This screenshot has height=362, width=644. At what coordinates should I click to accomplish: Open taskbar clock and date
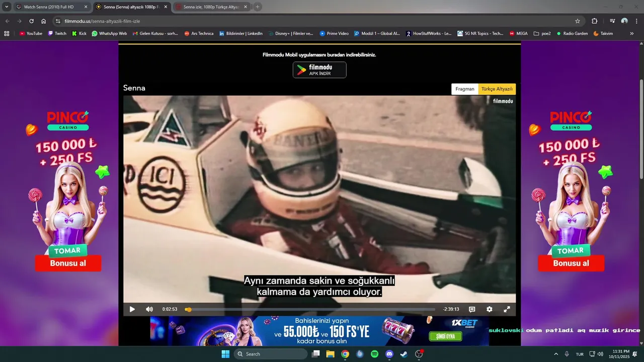coord(619,354)
